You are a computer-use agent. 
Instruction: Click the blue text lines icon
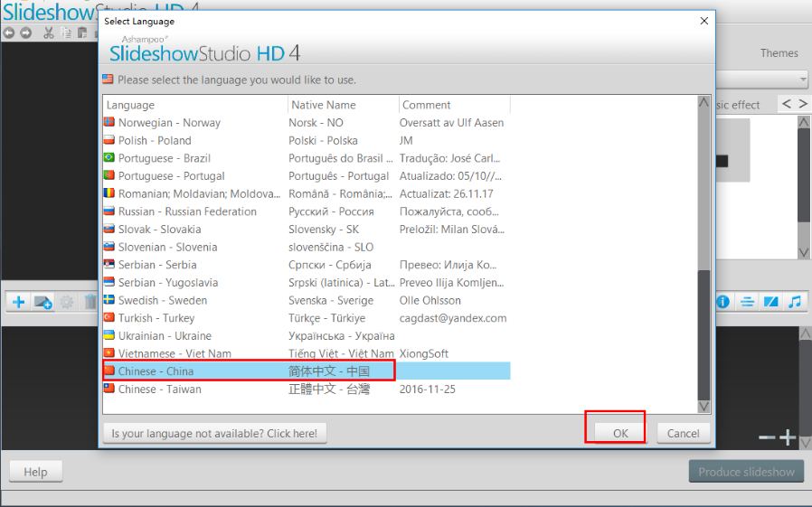(747, 302)
